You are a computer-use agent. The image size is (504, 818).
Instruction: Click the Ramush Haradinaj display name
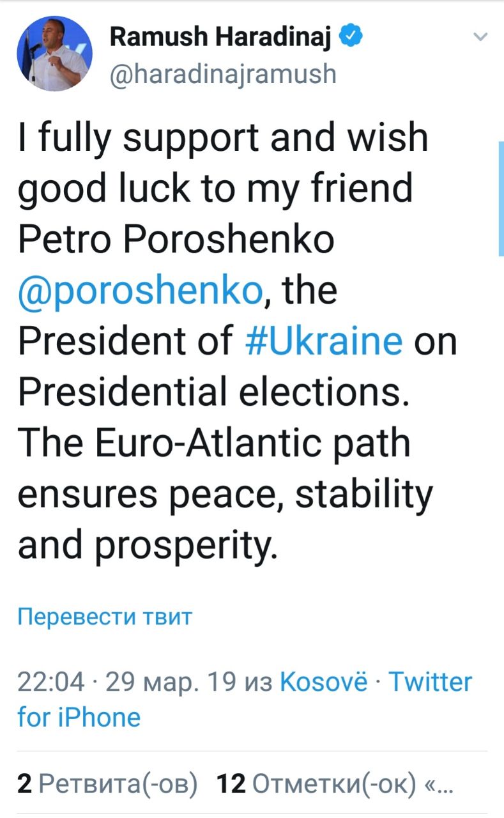[x=221, y=39]
